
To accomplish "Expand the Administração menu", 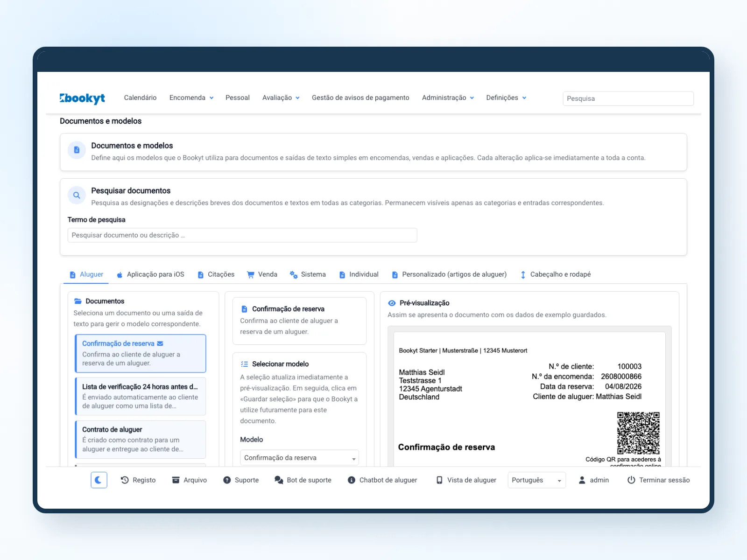I will click(x=448, y=98).
